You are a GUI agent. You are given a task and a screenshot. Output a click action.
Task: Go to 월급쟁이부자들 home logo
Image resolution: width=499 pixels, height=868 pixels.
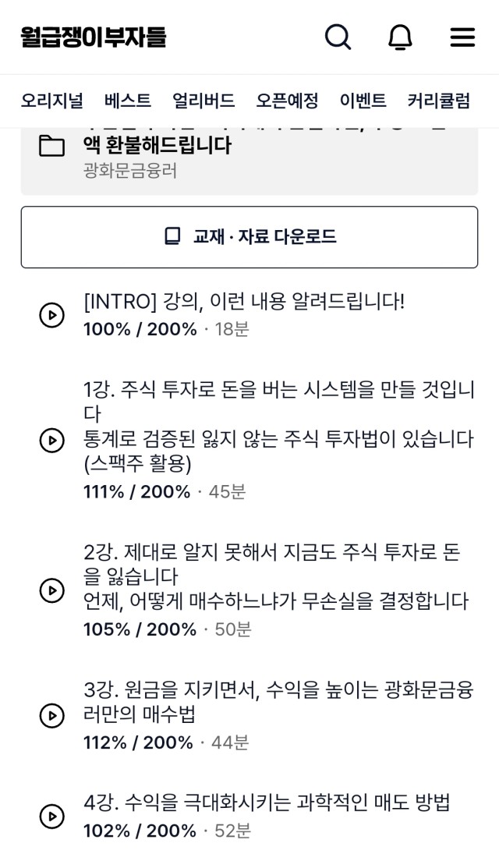click(94, 37)
